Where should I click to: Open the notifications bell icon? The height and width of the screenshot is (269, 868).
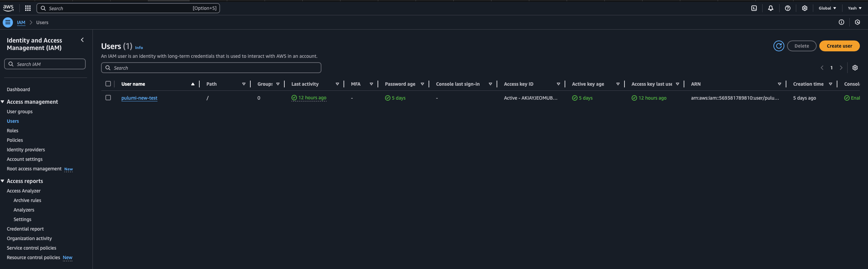pyautogui.click(x=771, y=8)
